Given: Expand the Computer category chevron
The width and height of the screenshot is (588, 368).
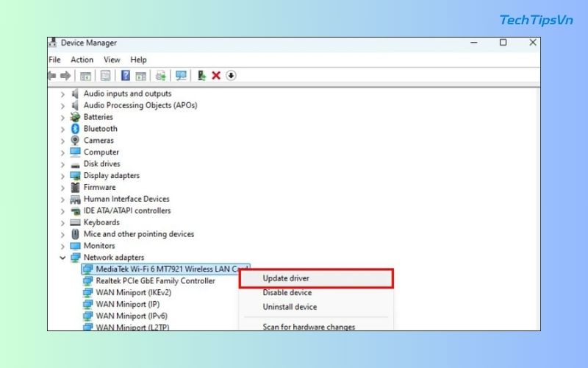Looking at the screenshot, I should coord(62,152).
